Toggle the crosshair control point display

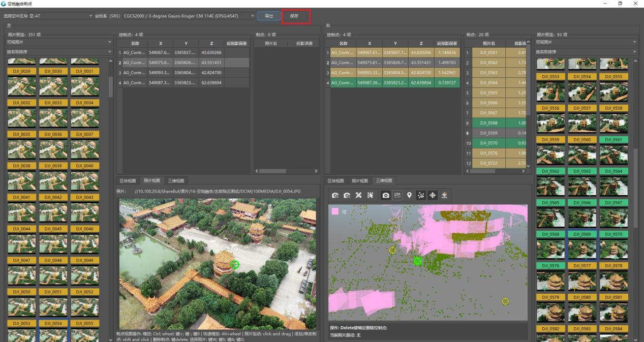pos(433,195)
